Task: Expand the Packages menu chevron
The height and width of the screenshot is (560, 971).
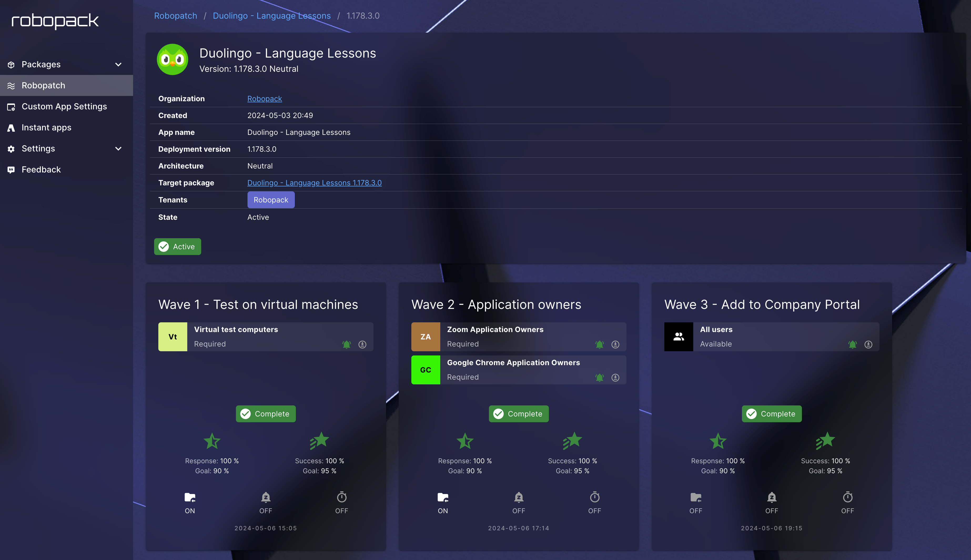Action: (x=119, y=65)
